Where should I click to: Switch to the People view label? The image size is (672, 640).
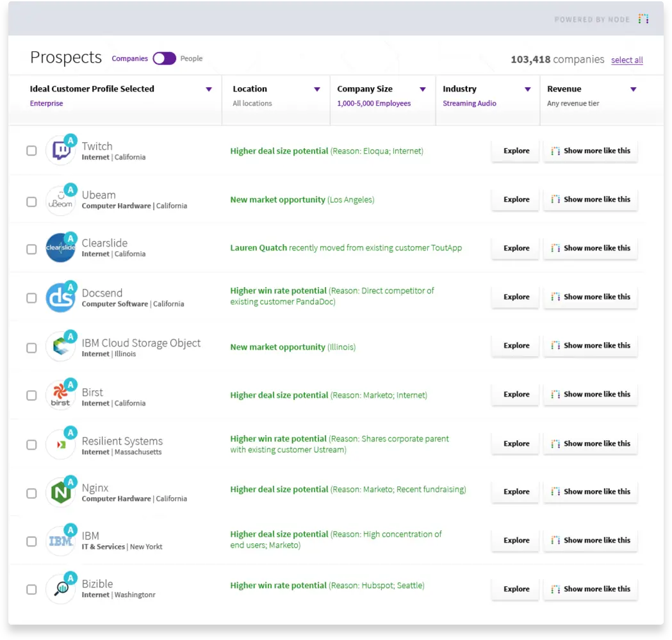(191, 58)
